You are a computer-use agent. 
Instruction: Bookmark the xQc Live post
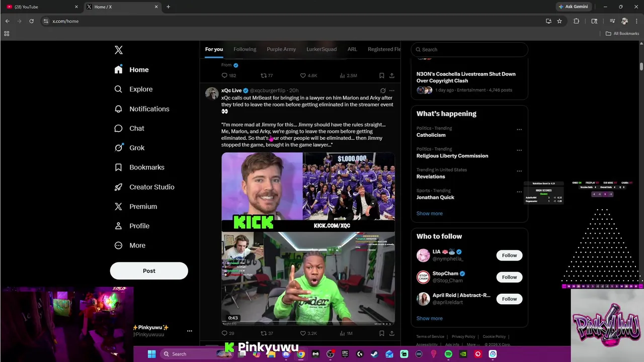[x=382, y=333]
